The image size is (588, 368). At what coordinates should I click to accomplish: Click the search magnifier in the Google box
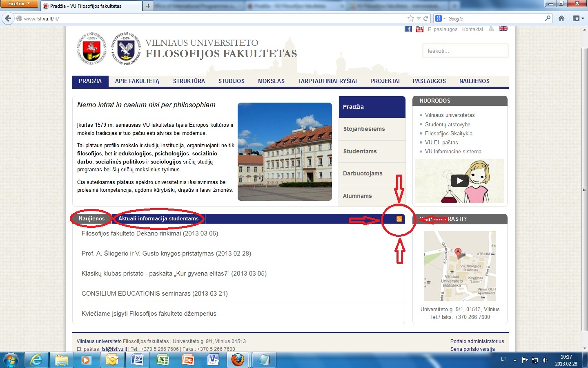[x=548, y=18]
